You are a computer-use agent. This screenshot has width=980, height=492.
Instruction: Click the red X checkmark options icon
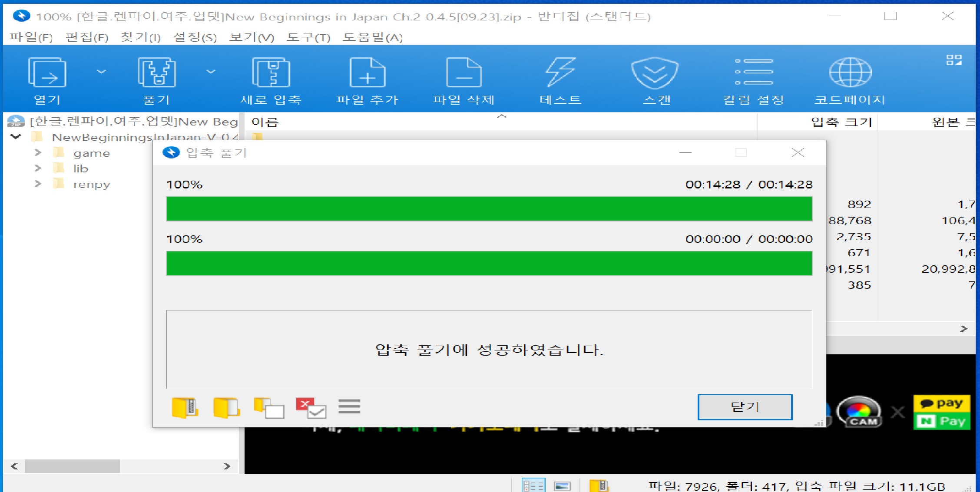click(311, 408)
